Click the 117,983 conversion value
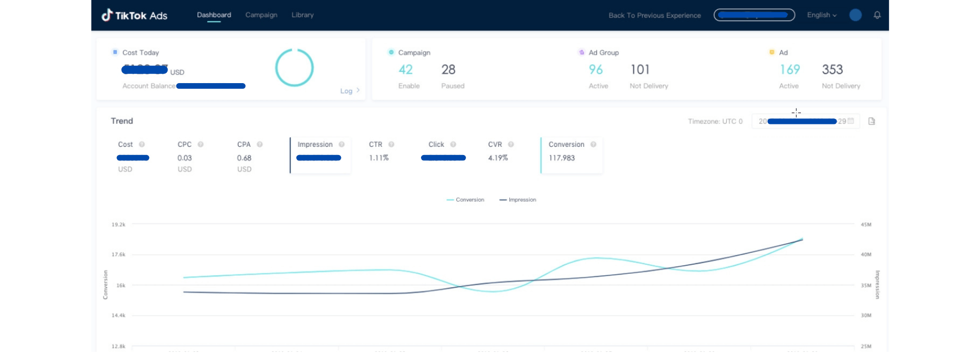Screen dimensions: 980x358 (562, 158)
